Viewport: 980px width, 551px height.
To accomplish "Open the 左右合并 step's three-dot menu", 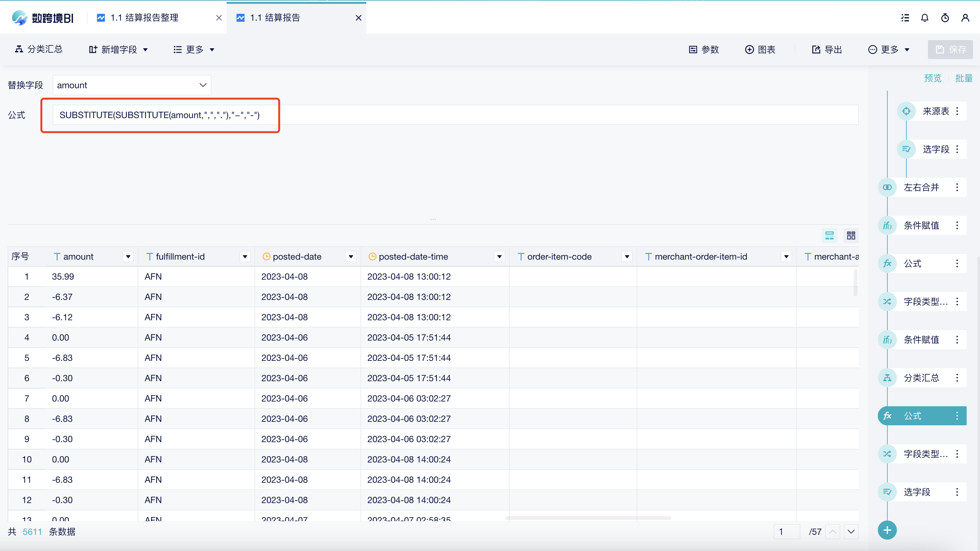I will click(957, 187).
